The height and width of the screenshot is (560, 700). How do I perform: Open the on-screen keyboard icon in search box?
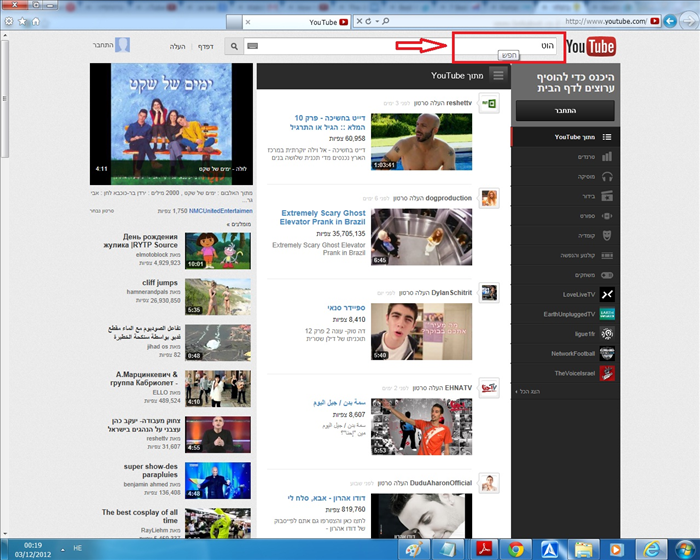tap(253, 46)
